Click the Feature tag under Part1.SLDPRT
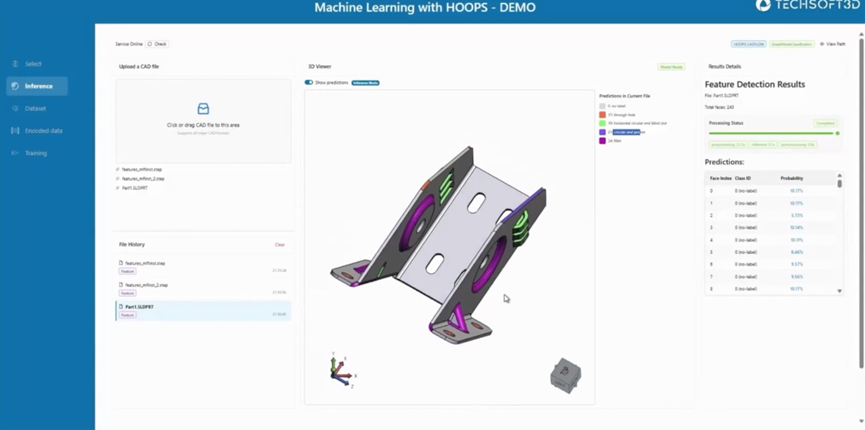This screenshot has width=865, height=430. pyautogui.click(x=127, y=315)
